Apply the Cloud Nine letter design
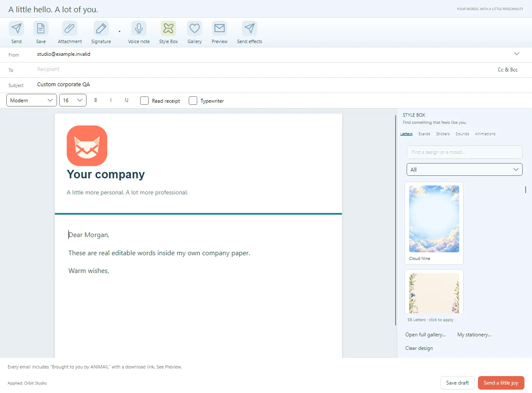 pyautogui.click(x=434, y=223)
